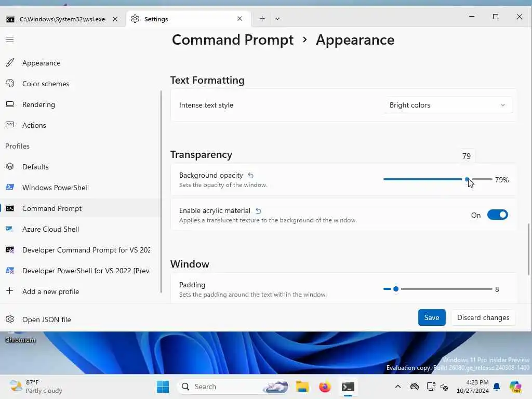Open Color schemes settings page
The height and width of the screenshot is (399, 532).
(80, 84)
